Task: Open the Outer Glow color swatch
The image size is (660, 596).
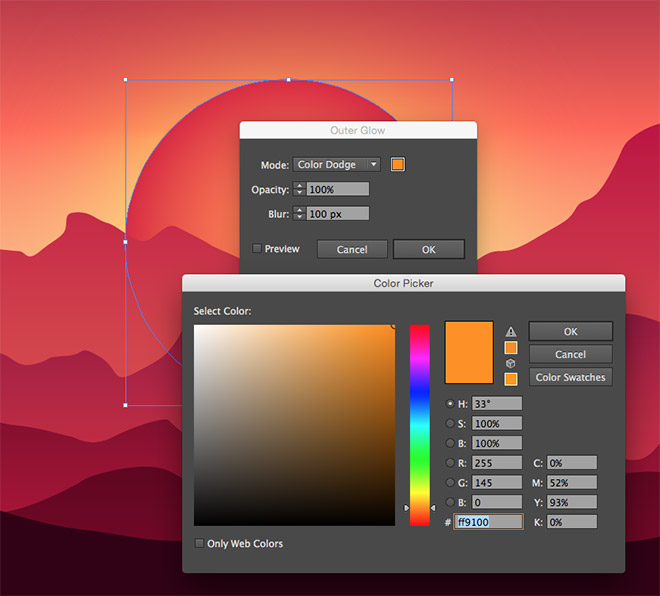Action: [398, 164]
